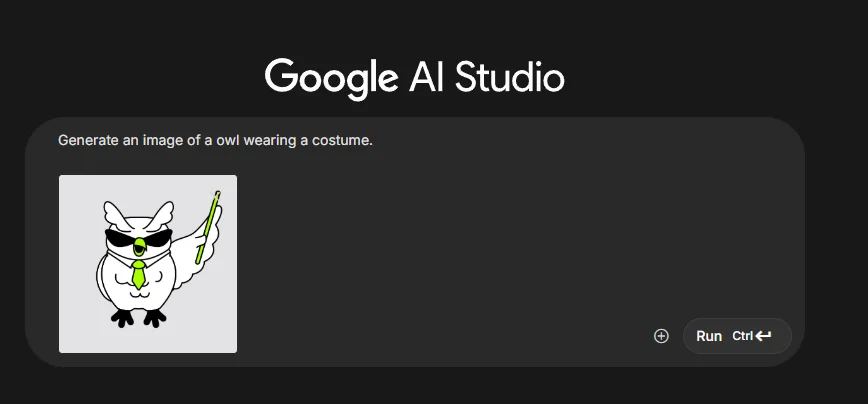Click the owl's green necktie

tap(138, 274)
